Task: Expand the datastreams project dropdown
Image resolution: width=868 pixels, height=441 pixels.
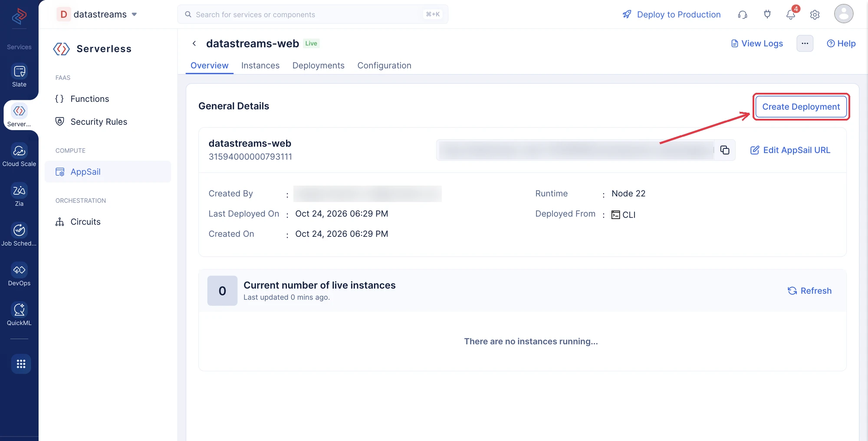Action: pos(134,14)
